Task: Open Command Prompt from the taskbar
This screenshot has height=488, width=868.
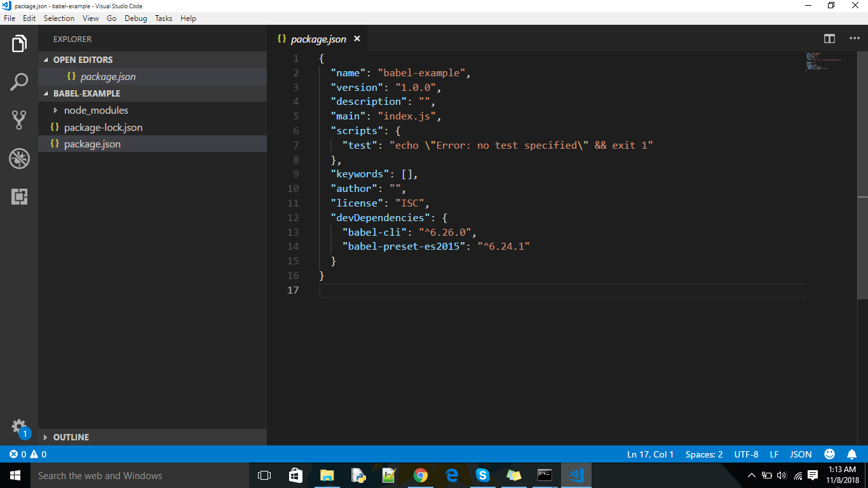Action: click(x=545, y=475)
